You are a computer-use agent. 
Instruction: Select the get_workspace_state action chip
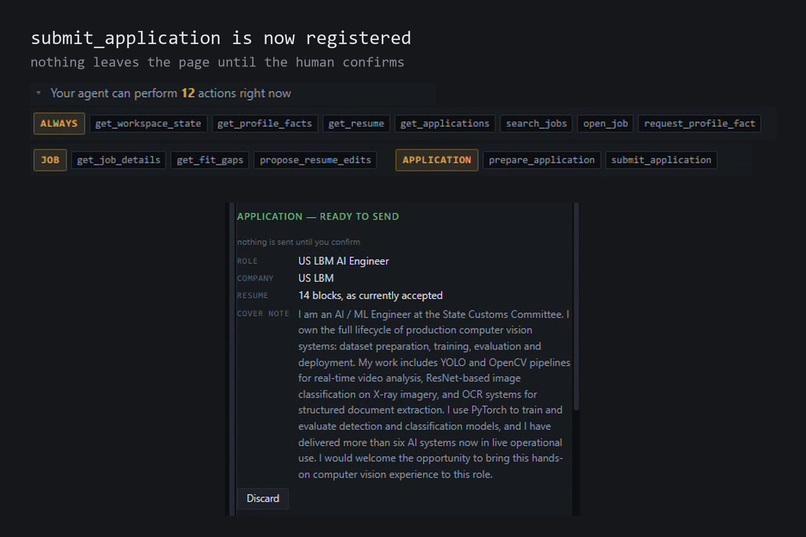[148, 123]
